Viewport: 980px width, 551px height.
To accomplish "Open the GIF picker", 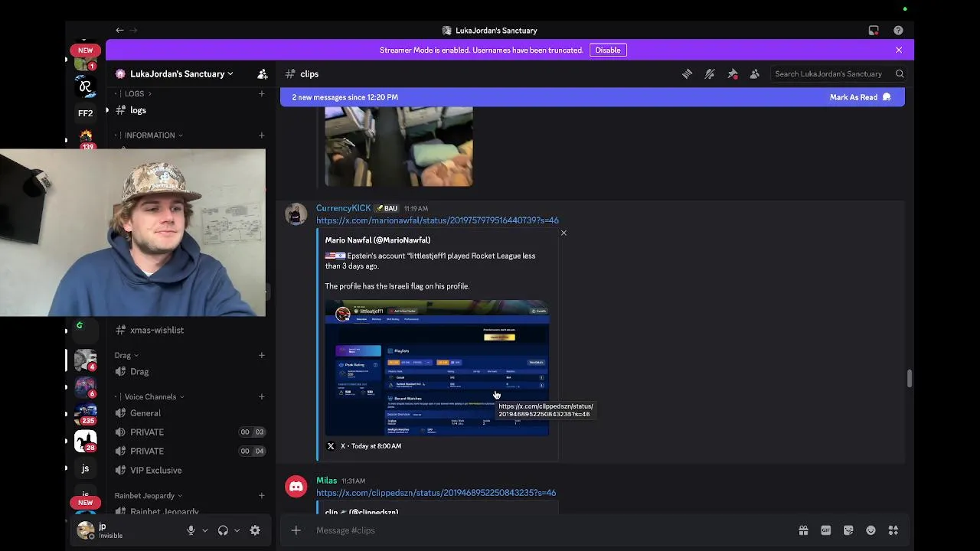I will [x=826, y=530].
